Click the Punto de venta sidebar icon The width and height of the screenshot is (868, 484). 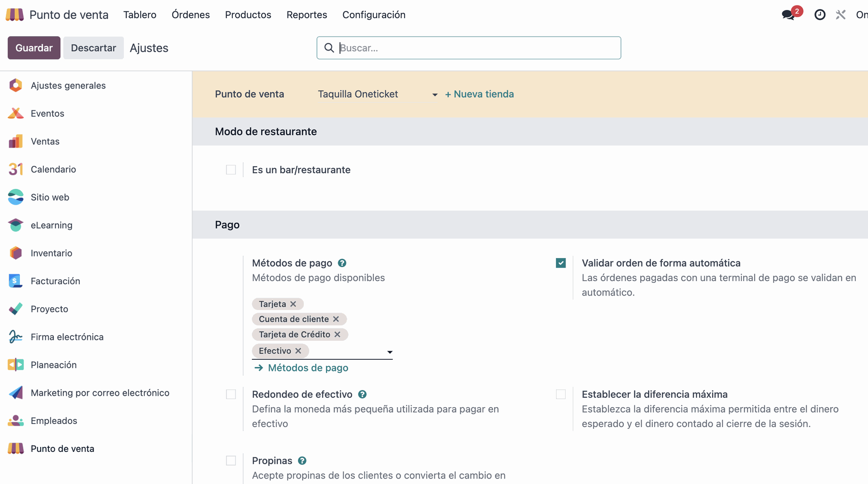(x=16, y=449)
